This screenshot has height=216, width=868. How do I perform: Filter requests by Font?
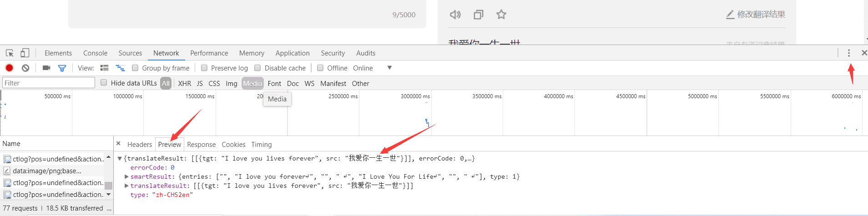point(274,83)
